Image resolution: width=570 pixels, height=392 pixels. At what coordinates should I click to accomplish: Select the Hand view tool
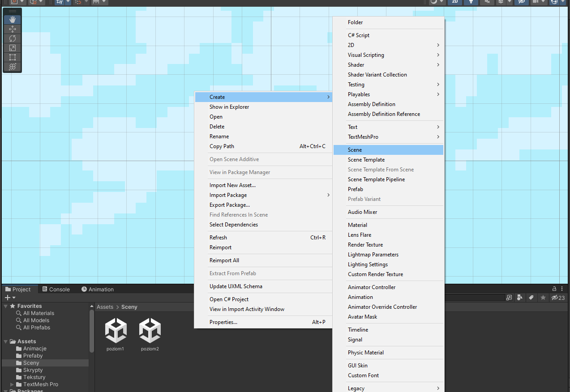coord(13,20)
